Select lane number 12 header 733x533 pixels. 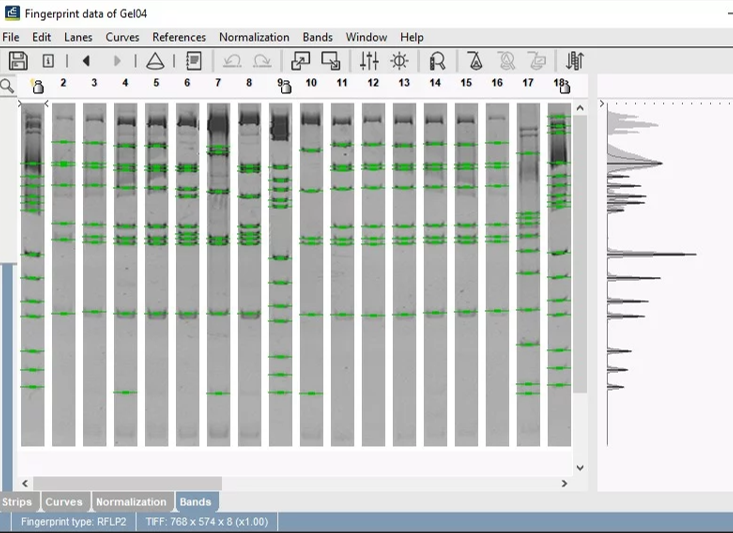[373, 83]
